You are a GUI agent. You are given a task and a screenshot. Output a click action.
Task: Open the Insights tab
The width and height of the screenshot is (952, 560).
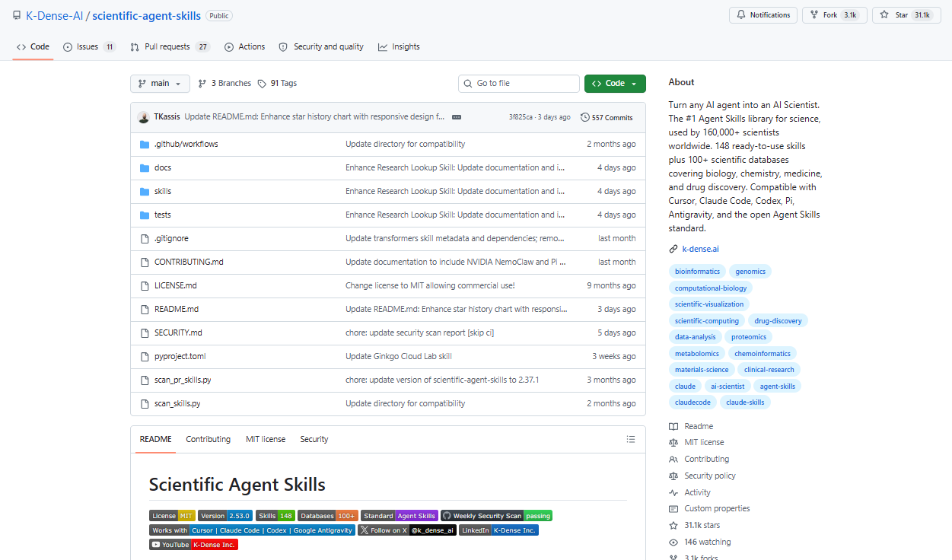pos(399,46)
